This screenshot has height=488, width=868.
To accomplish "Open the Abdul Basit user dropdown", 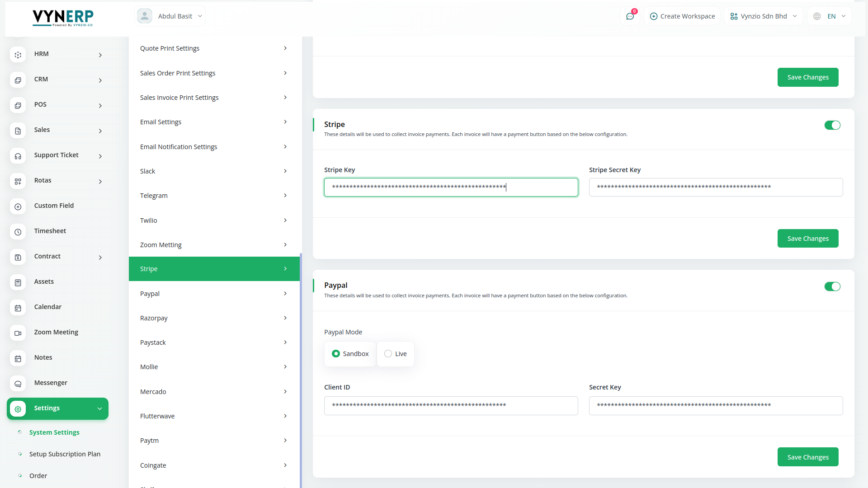I will tap(170, 16).
